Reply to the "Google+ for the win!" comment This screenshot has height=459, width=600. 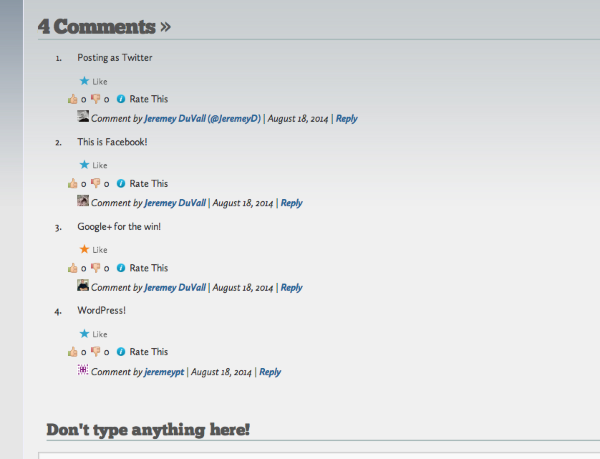point(291,288)
